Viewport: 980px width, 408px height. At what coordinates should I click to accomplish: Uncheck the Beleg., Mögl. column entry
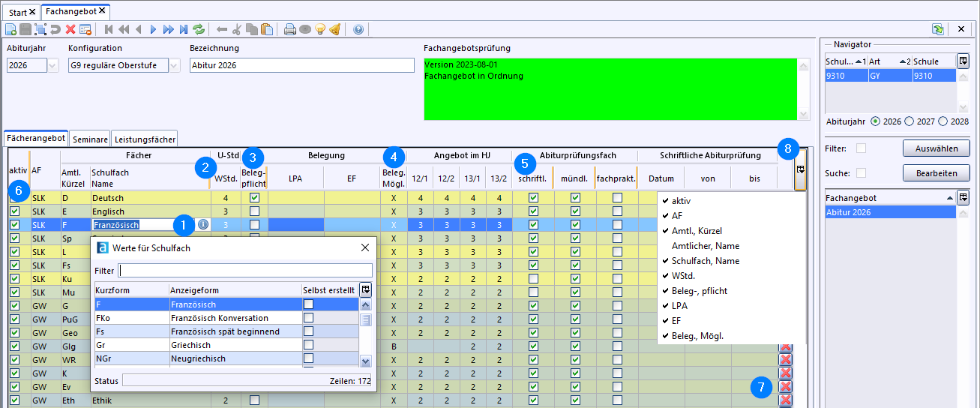point(697,336)
